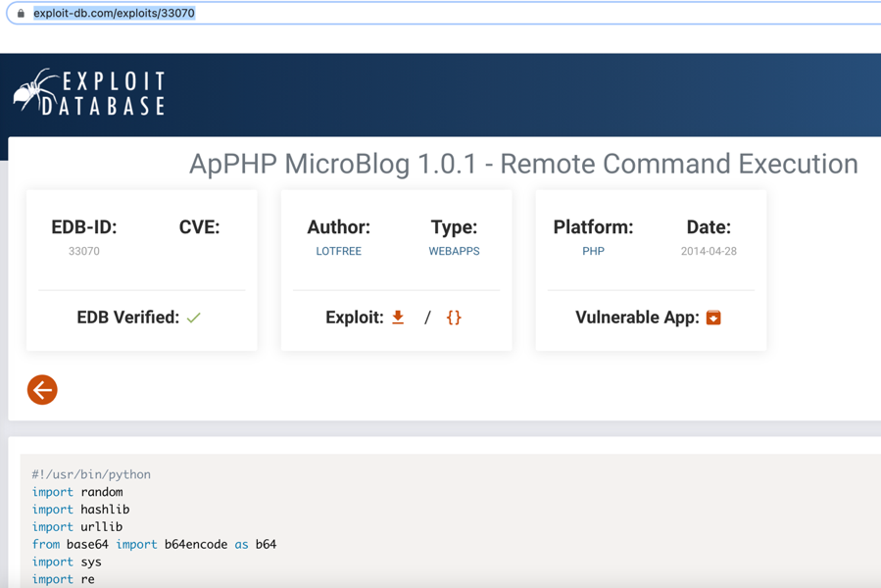Screen dimensions: 881x588
Task: Click the import hashlib code line
Action: click(80, 510)
